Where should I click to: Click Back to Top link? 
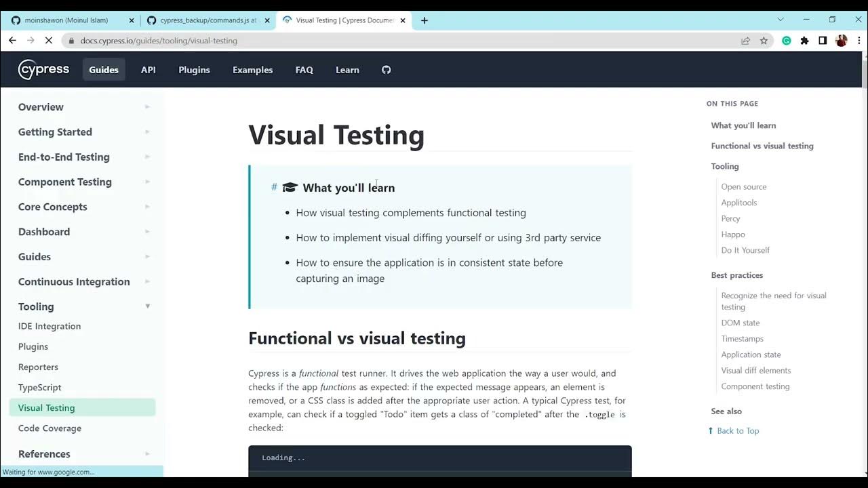click(734, 430)
